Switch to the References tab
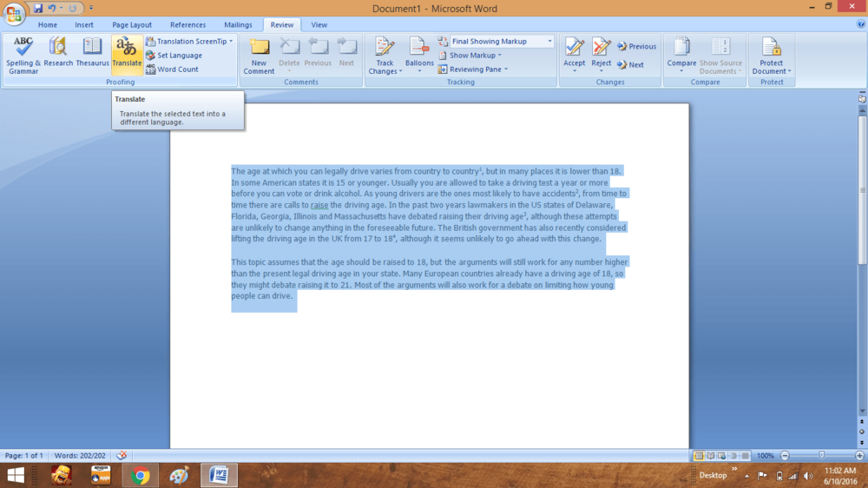Image resolution: width=868 pixels, height=488 pixels. click(187, 25)
